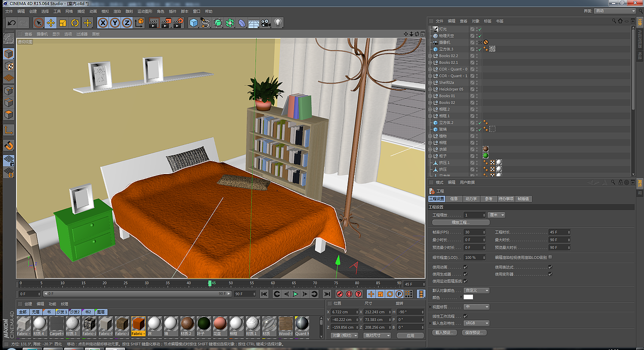644x350 pixels.
Task: Click the record keyframe button
Action: [340, 294]
